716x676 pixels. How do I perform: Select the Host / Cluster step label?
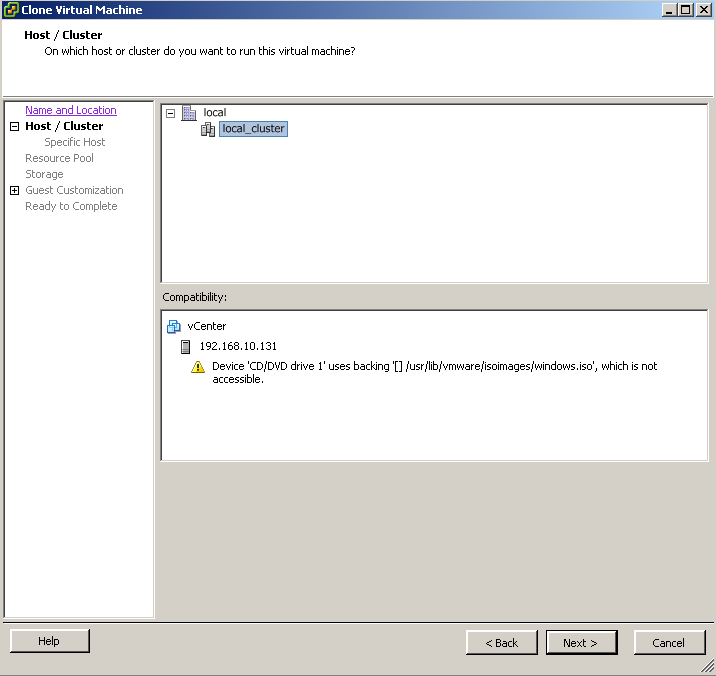point(64,126)
